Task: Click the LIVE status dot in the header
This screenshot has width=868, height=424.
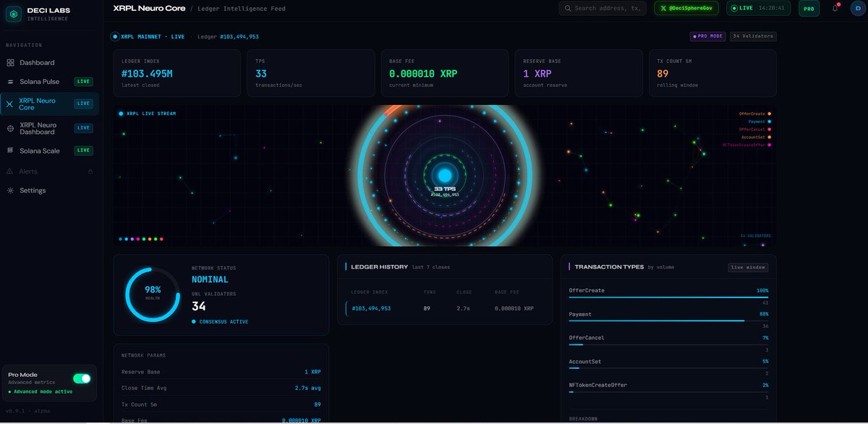Action: pyautogui.click(x=734, y=8)
